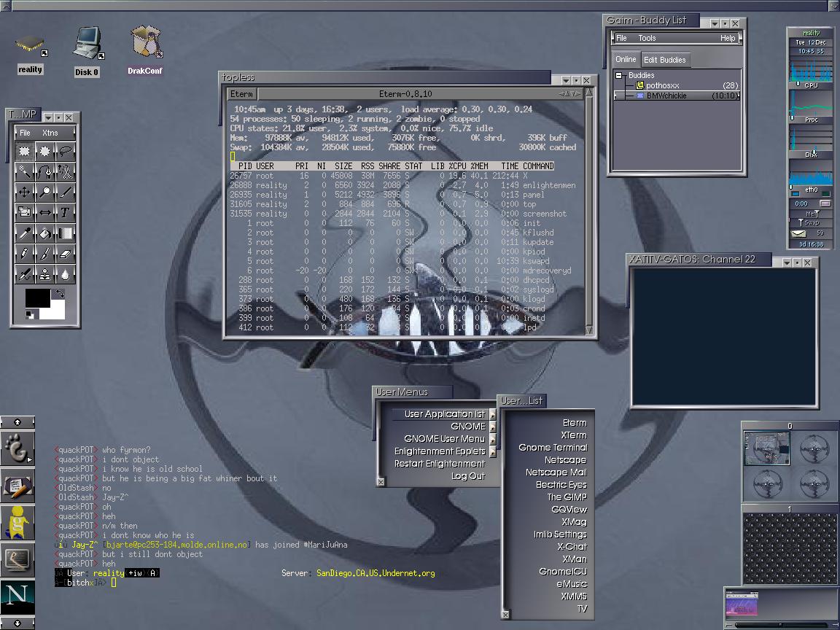
Task: Click the mail envelope icon in the system monitor
Action: 798,233
